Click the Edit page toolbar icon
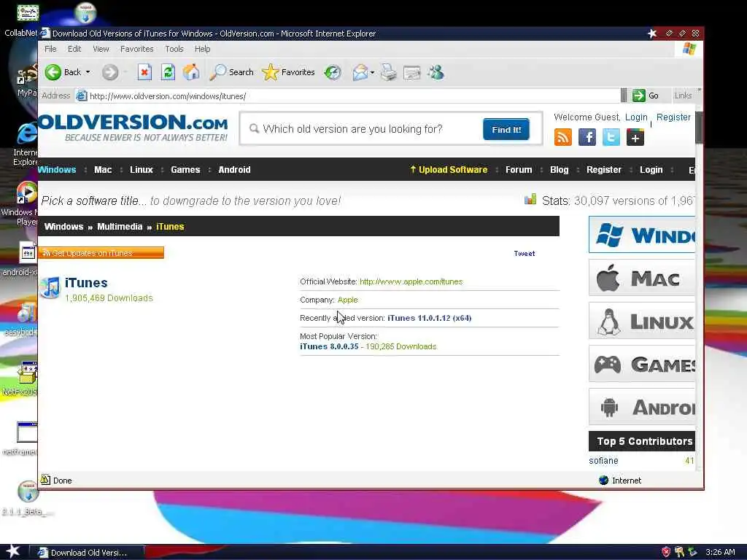Screen dimensions: 747x560 pyautogui.click(x=411, y=72)
